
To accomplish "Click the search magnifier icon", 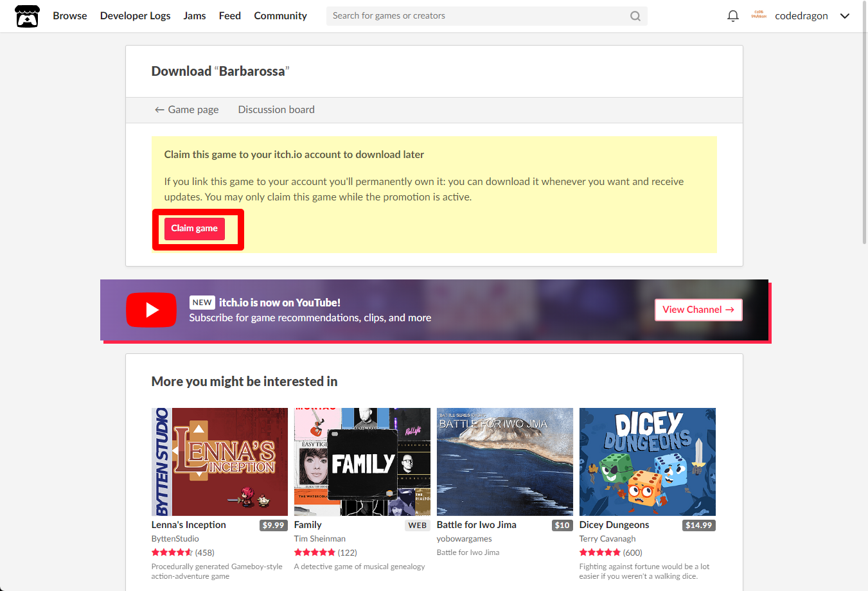I will click(635, 16).
